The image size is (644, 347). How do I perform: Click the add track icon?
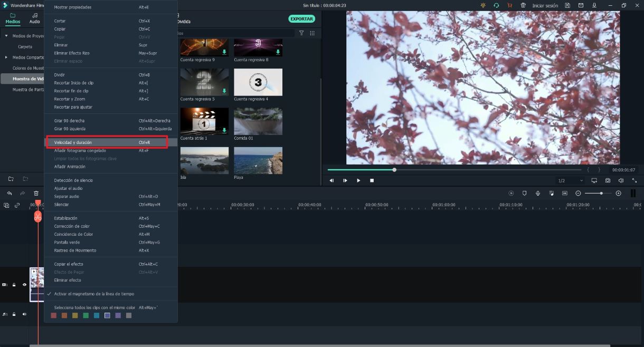pyautogui.click(x=6, y=205)
